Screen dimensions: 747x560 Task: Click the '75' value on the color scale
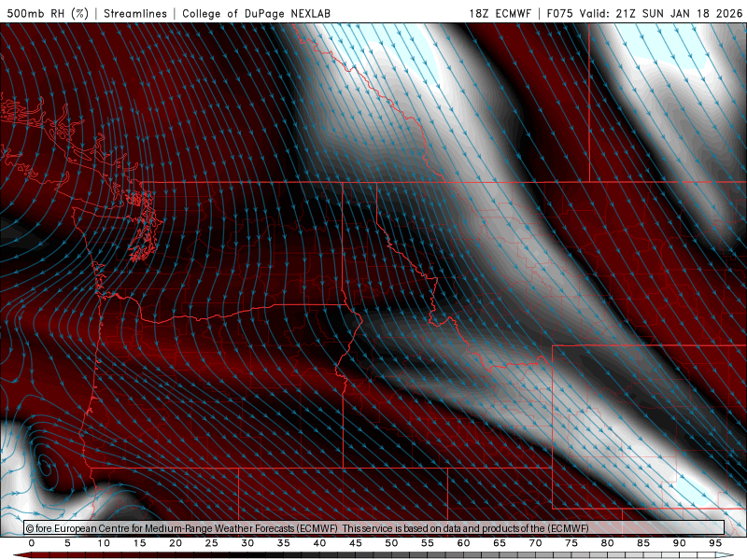[x=571, y=543]
